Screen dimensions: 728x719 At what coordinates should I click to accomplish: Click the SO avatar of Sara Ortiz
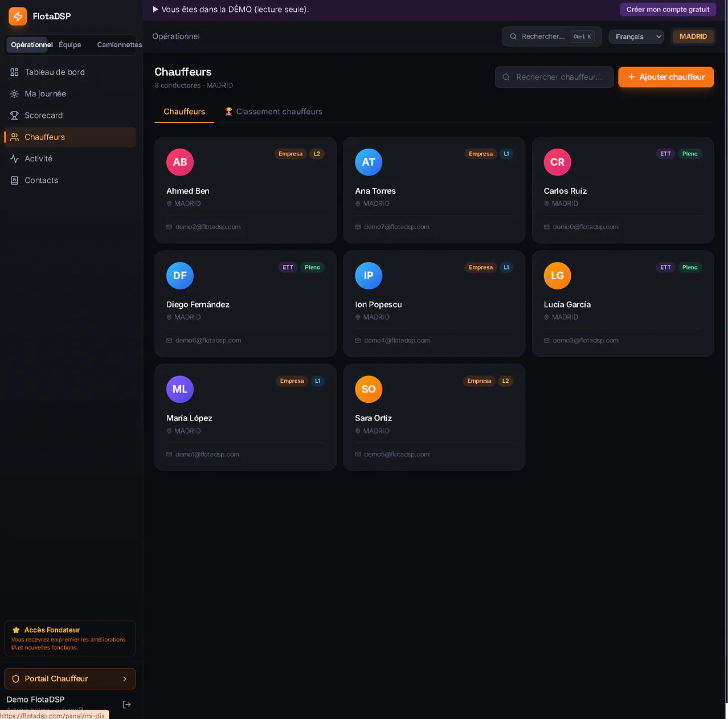(x=369, y=389)
